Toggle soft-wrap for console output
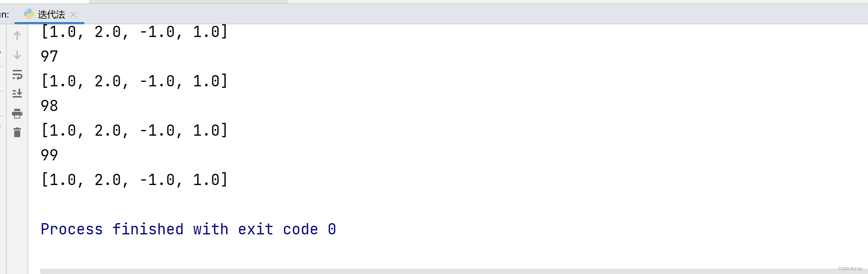Image resolution: width=868 pixels, height=274 pixels. (17, 75)
